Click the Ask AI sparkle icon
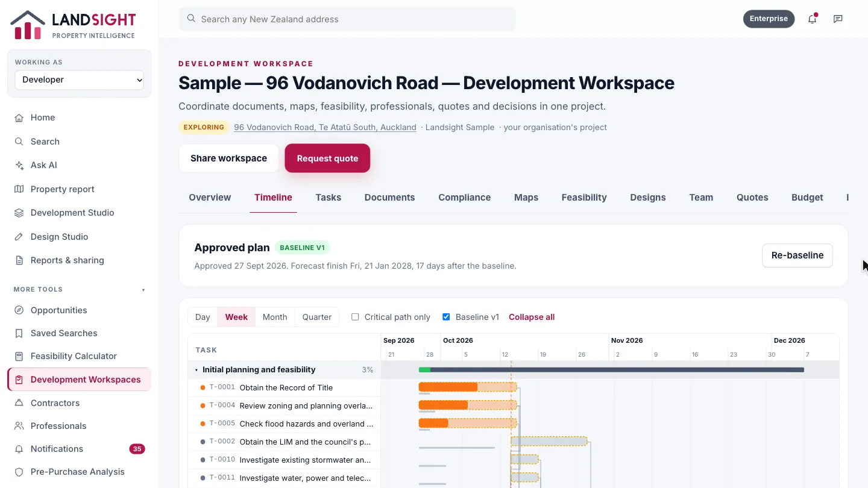 coord(19,165)
